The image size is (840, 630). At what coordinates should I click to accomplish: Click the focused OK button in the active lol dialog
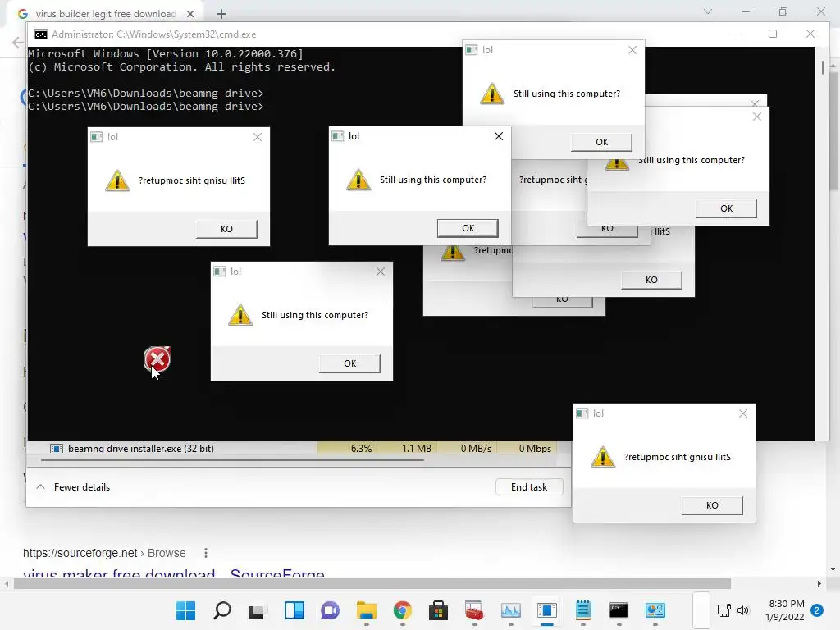click(468, 228)
